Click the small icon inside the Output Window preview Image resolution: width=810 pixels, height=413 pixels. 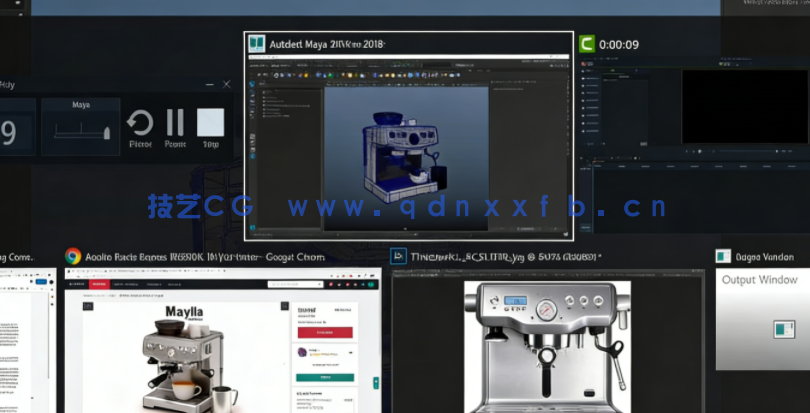[782, 328]
